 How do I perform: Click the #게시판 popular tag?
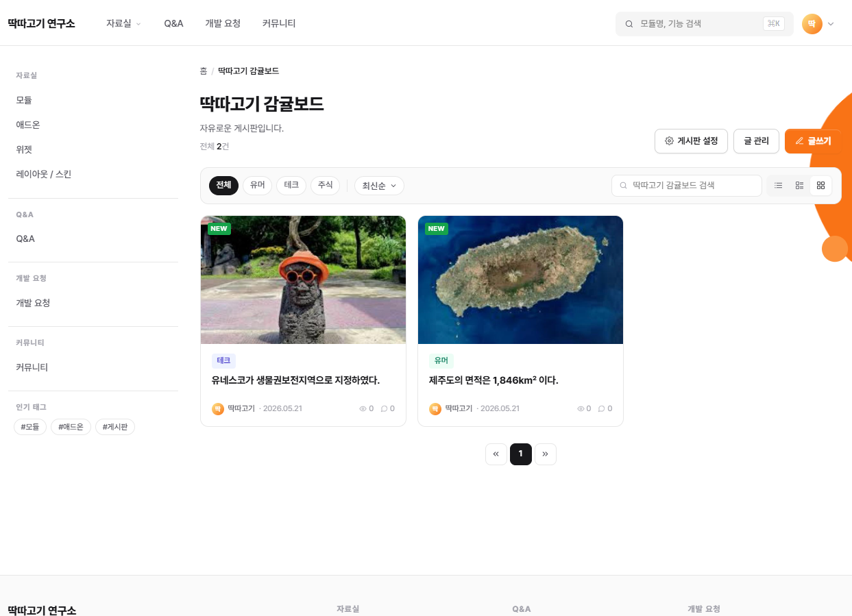[115, 427]
